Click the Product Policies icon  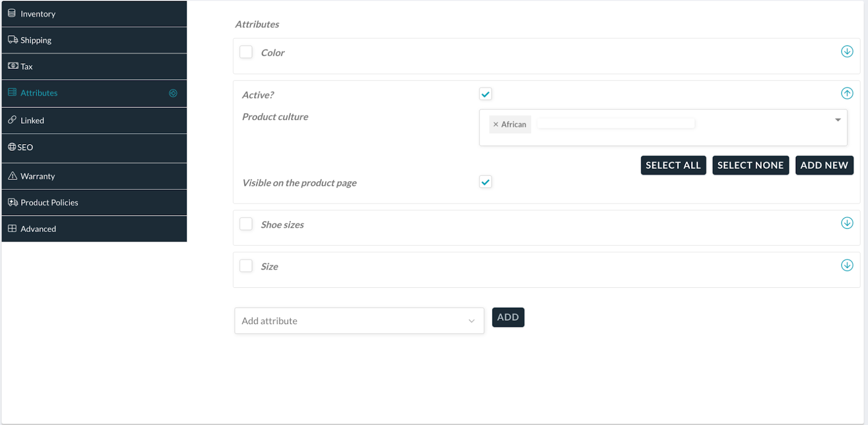click(x=12, y=202)
